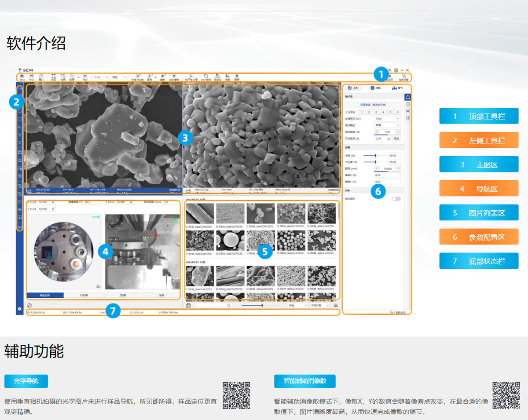Click the 打开束流 open beam button
This screenshot has width=528, height=420.
pyautogui.click(x=373, y=105)
